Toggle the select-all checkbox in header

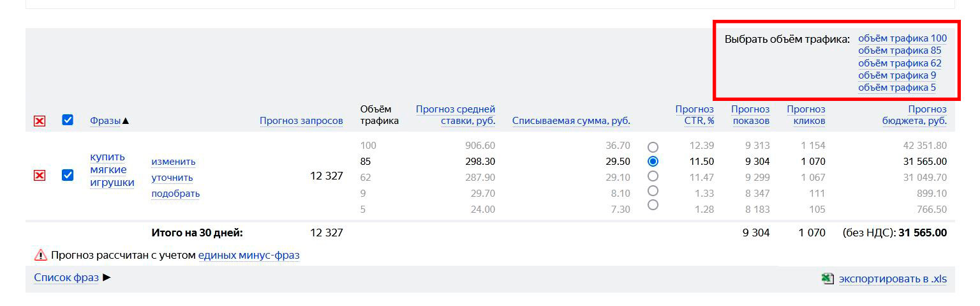coord(68,120)
